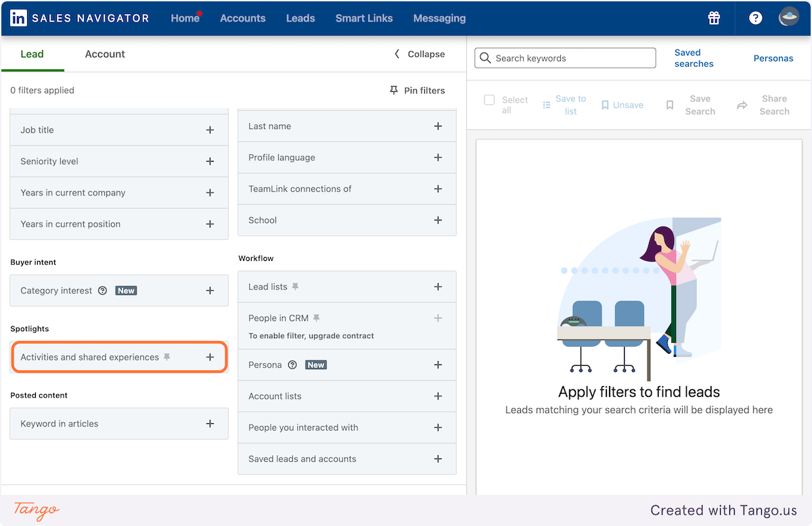This screenshot has width=812, height=526.
Task: Expand the Job title filter
Action: click(x=210, y=130)
